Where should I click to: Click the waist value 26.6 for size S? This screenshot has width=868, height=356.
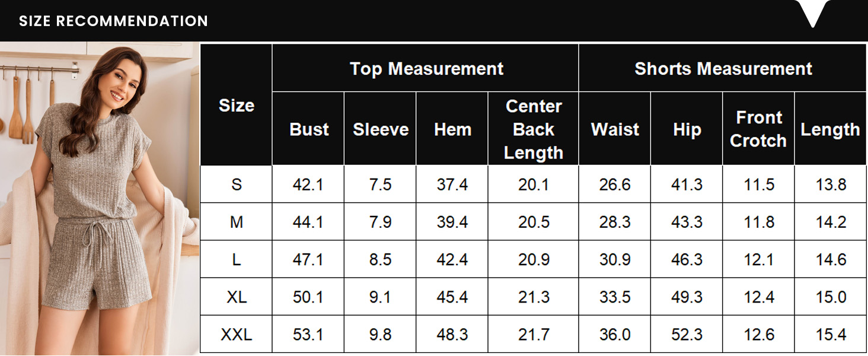tap(615, 185)
